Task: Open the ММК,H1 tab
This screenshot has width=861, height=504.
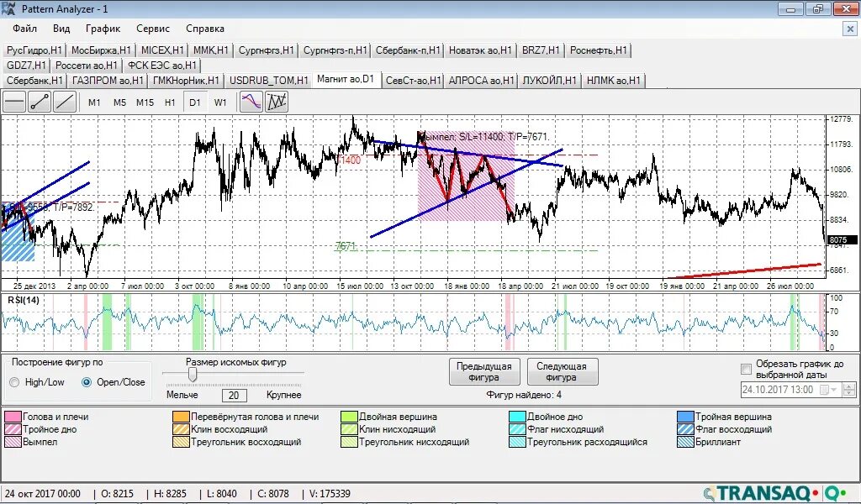Action: [211, 50]
